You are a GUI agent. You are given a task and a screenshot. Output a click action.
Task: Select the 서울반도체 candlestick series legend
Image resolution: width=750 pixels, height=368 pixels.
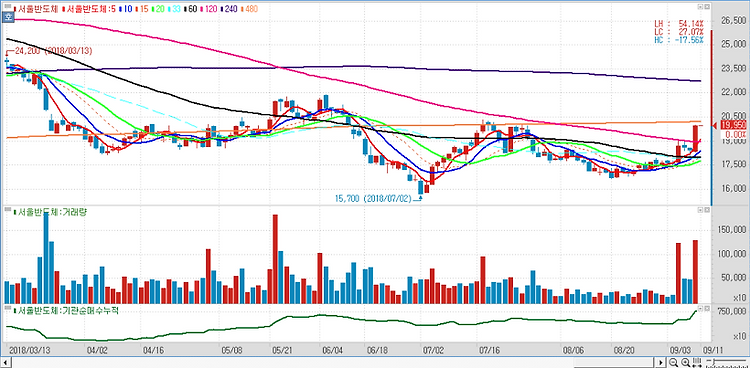coord(36,9)
